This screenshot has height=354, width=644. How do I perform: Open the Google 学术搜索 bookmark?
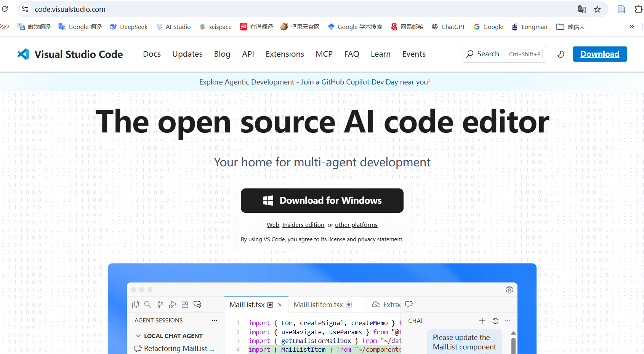[355, 27]
